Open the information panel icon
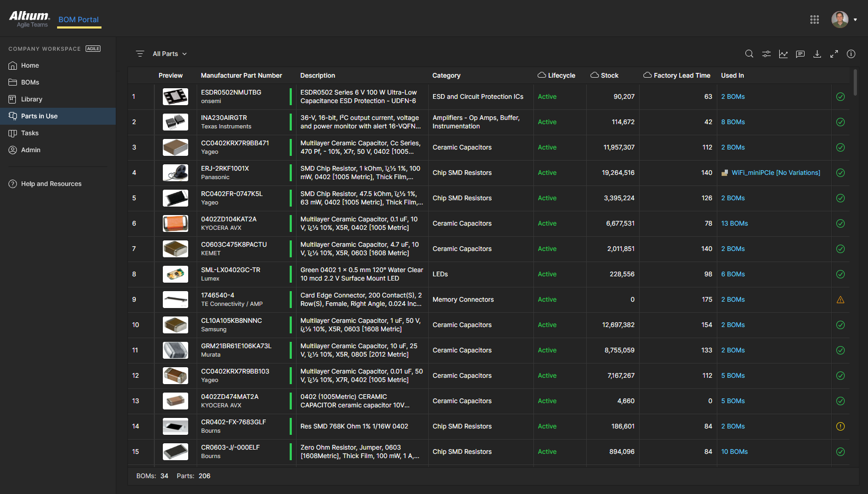 pyautogui.click(x=851, y=54)
